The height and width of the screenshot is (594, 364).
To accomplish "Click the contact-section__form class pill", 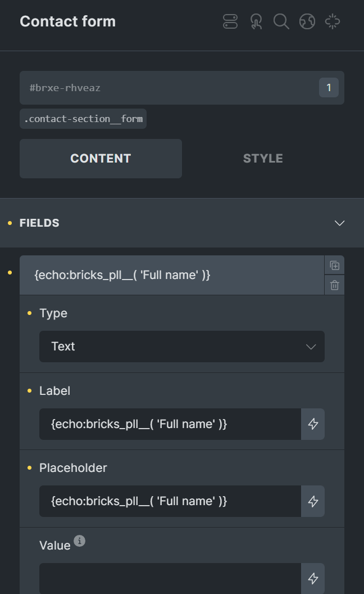I will pyautogui.click(x=83, y=119).
